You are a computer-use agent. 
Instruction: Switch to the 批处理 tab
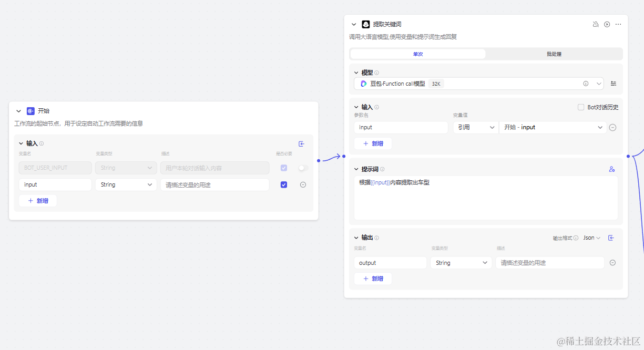pyautogui.click(x=554, y=54)
